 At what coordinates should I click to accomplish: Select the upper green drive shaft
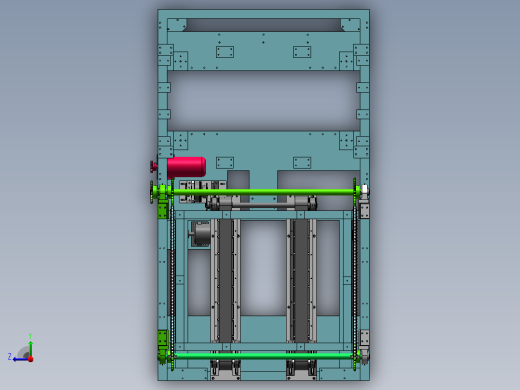click(x=263, y=192)
